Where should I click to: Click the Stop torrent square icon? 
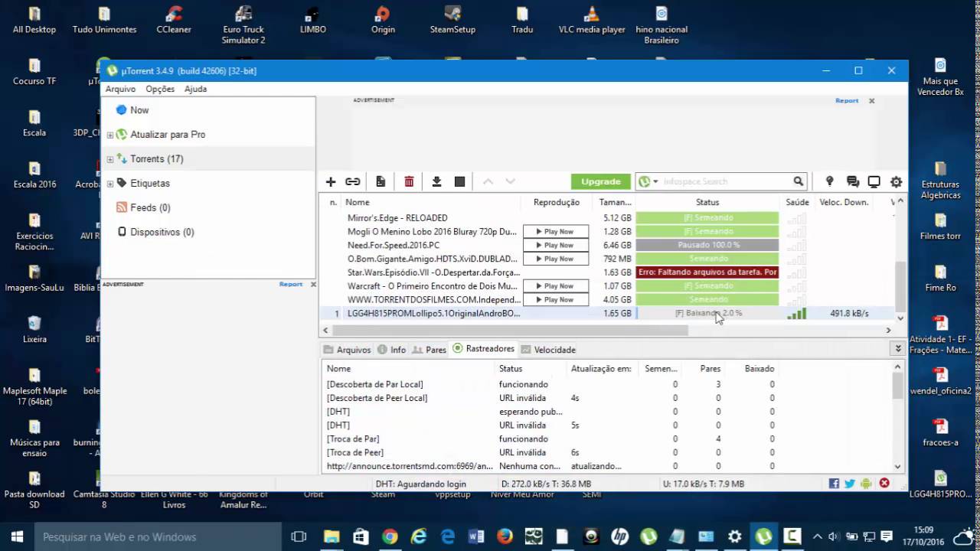tap(459, 181)
